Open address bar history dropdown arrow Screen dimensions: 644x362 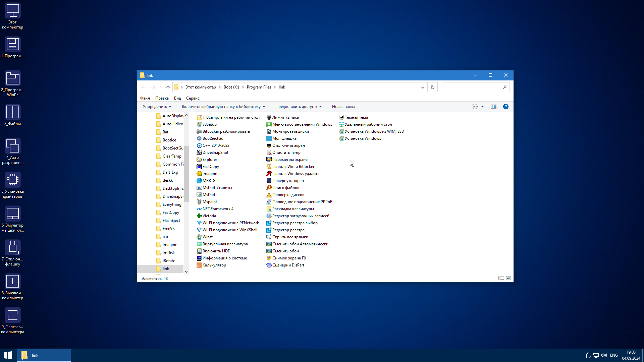[x=422, y=87]
